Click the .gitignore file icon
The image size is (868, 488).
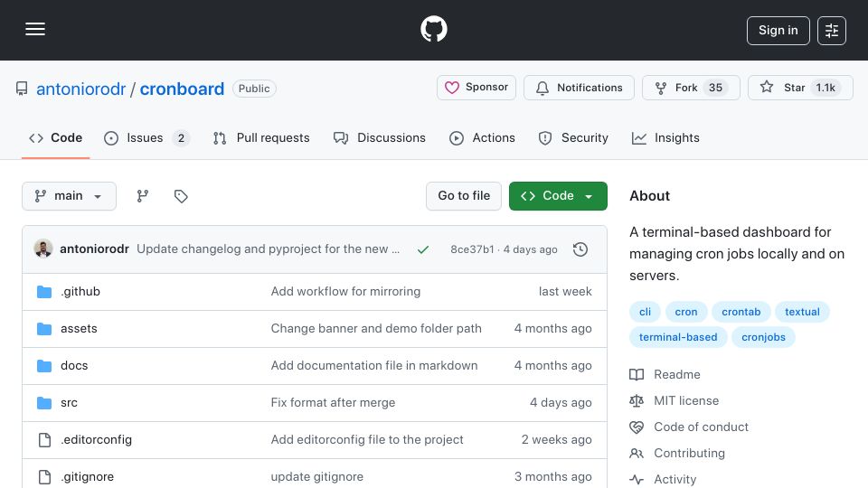[44, 477]
